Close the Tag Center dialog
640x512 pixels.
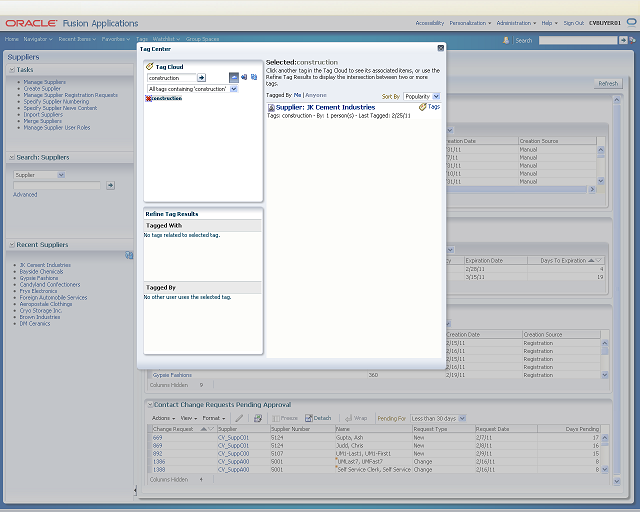(x=440, y=48)
